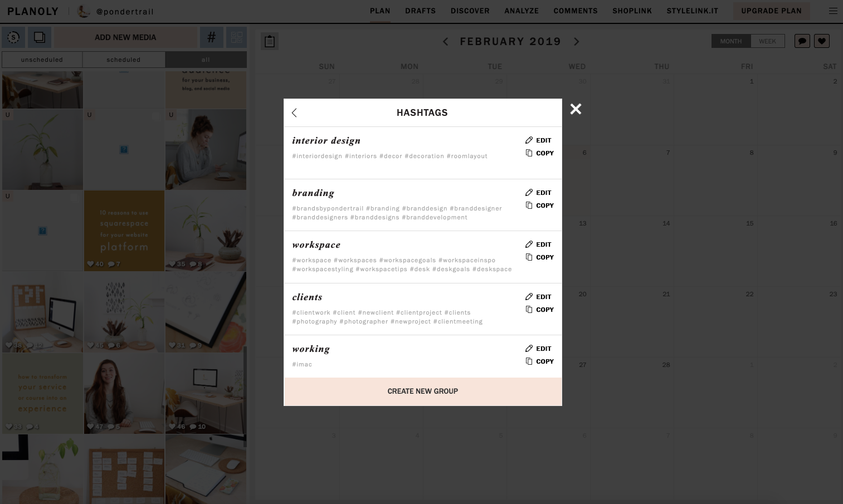Open the COMMENTS tab
843x504 pixels.
(576, 11)
